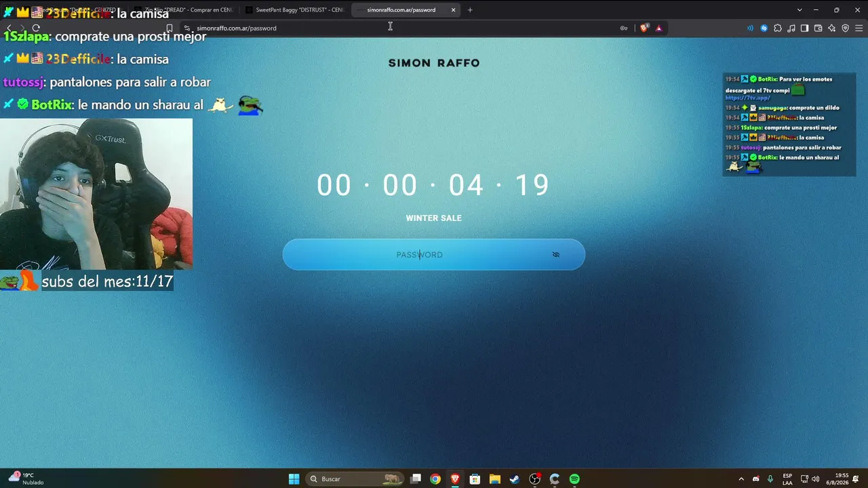Click the microphone tray icon

[x=770, y=479]
